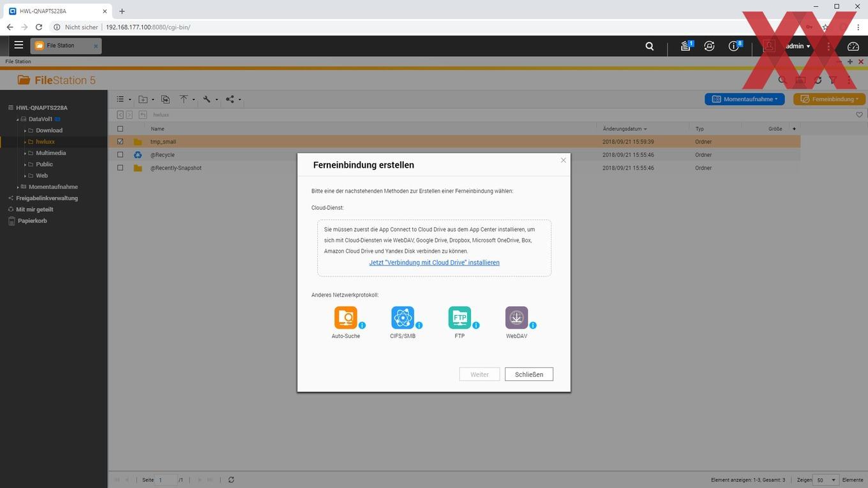The height and width of the screenshot is (488, 868).
Task: Open info bubble next to FTP
Action: (x=475, y=325)
